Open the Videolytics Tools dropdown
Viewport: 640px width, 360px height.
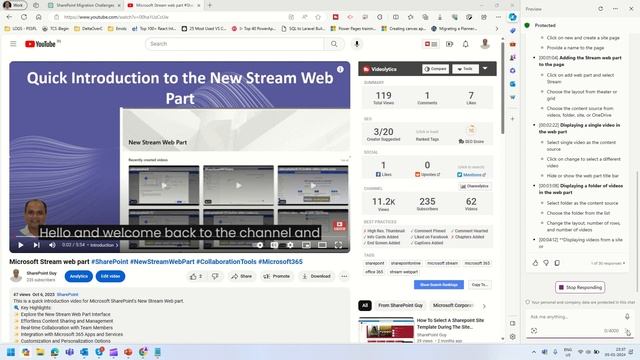click(x=465, y=69)
